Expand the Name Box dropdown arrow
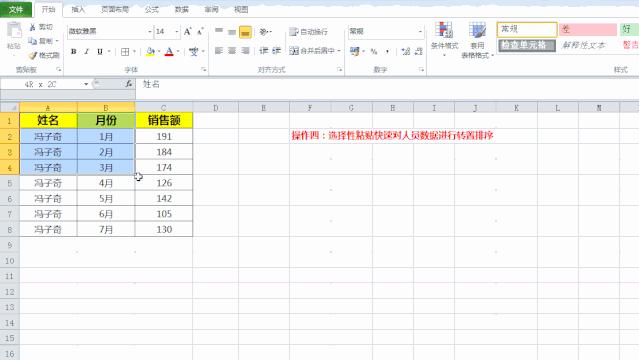Viewport: 639px width, 360px height. coord(86,84)
